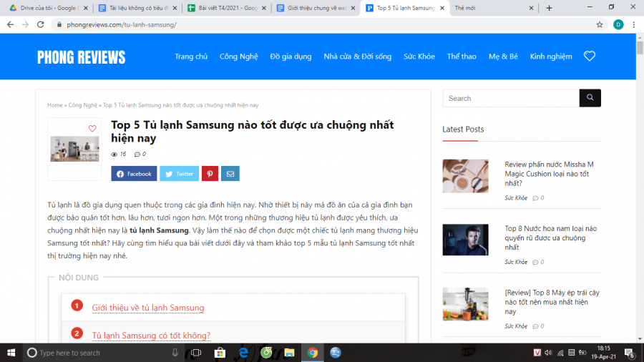
Task: Jump to Giới thiệu về tủ lạnh Samsung section
Action: tap(148, 308)
